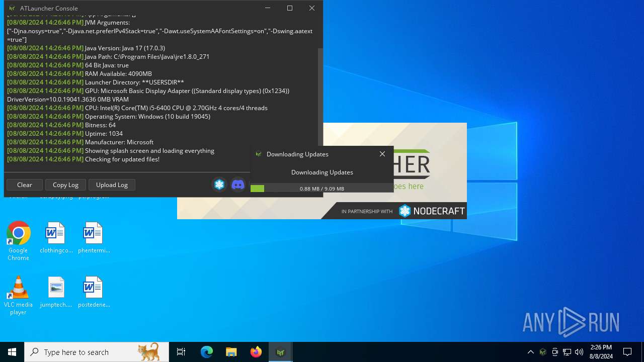The image size is (644, 362).
Task: Click the Clear button in ATLauncher Console
Action: 25,185
